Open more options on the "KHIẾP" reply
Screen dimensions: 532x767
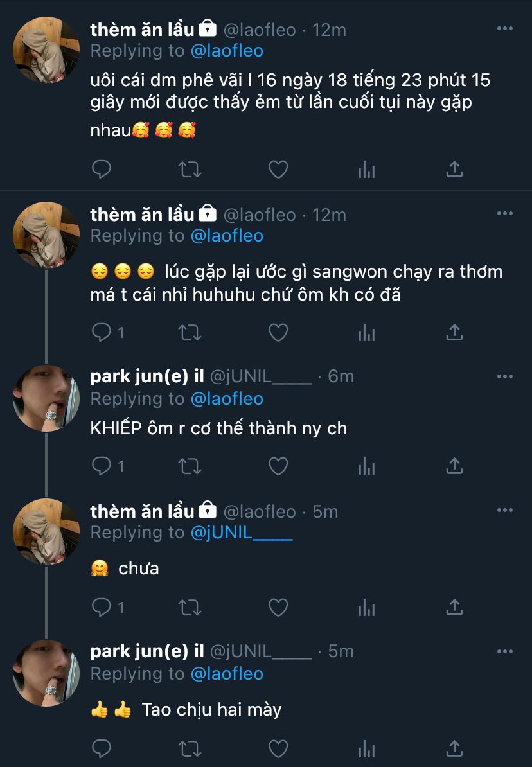coord(505,376)
